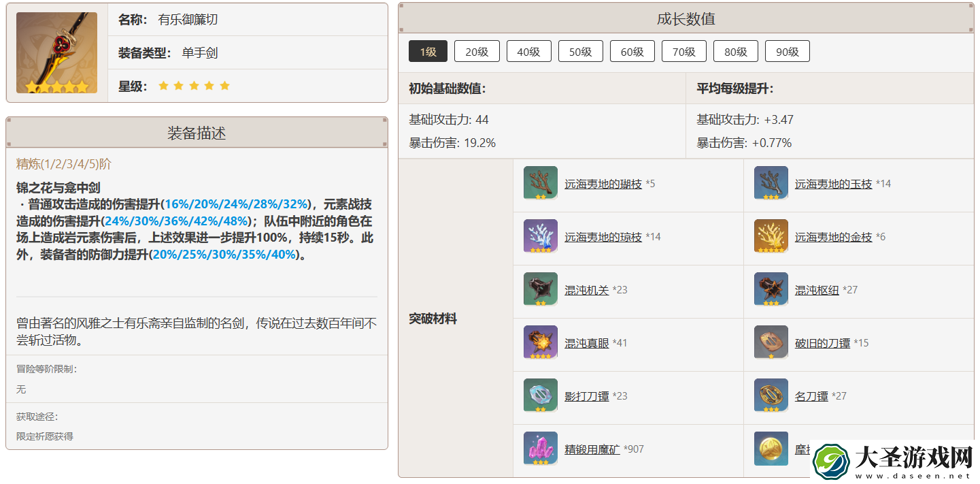Click the 混沌枢纽 material icon
Screen dimensions: 980x484
click(x=771, y=290)
